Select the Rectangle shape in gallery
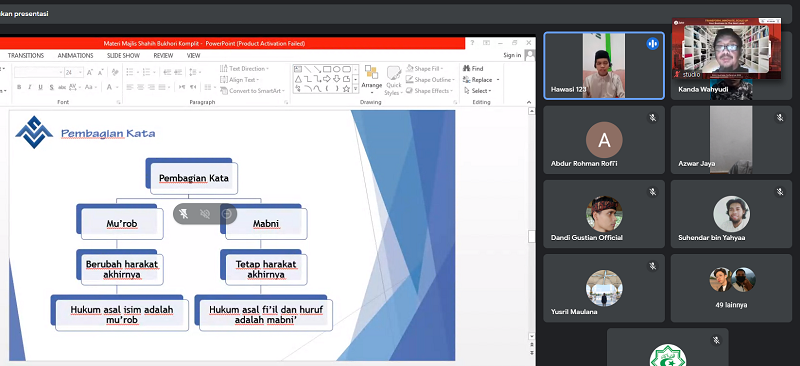The image size is (800, 366). click(327, 69)
